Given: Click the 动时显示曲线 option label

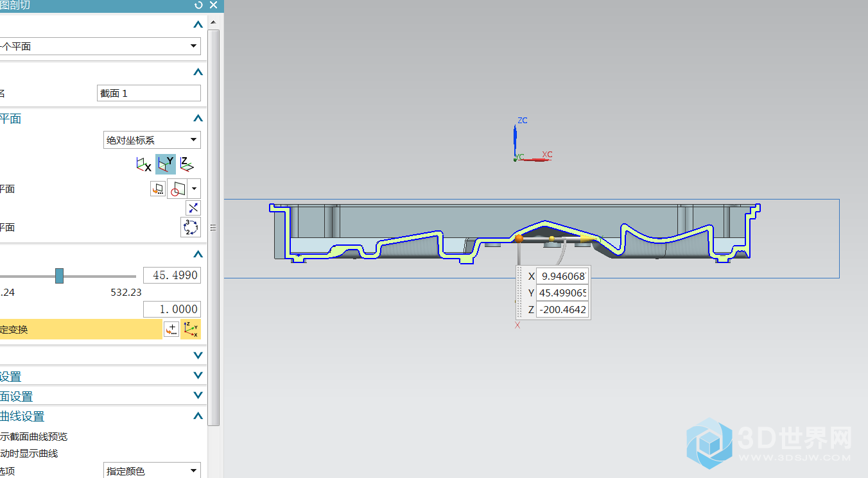Looking at the screenshot, I should 30,454.
